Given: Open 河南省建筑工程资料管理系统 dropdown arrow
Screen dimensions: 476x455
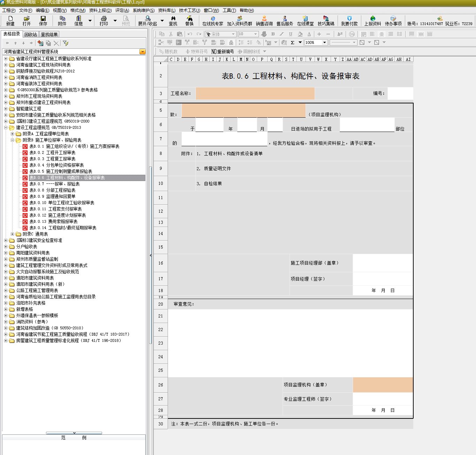Looking at the screenshot, I should tap(142, 52).
